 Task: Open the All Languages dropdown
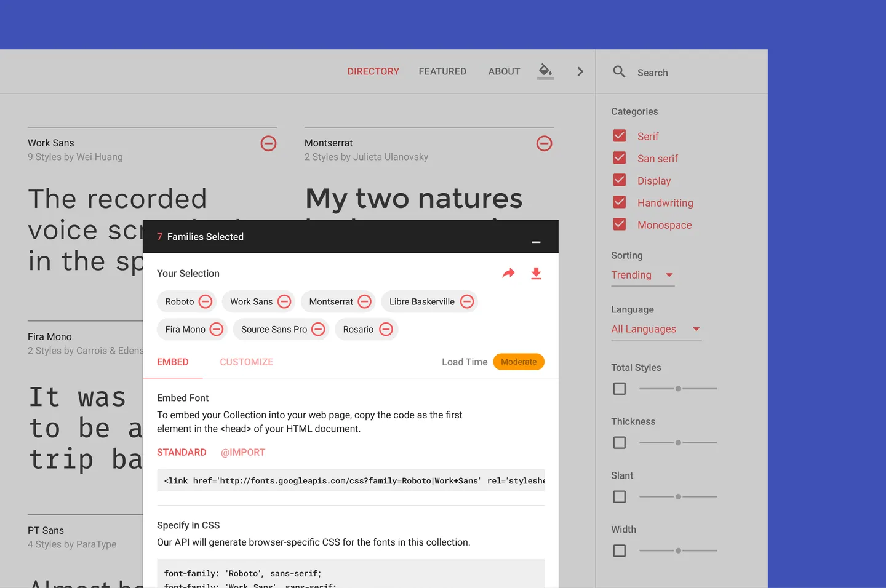656,329
